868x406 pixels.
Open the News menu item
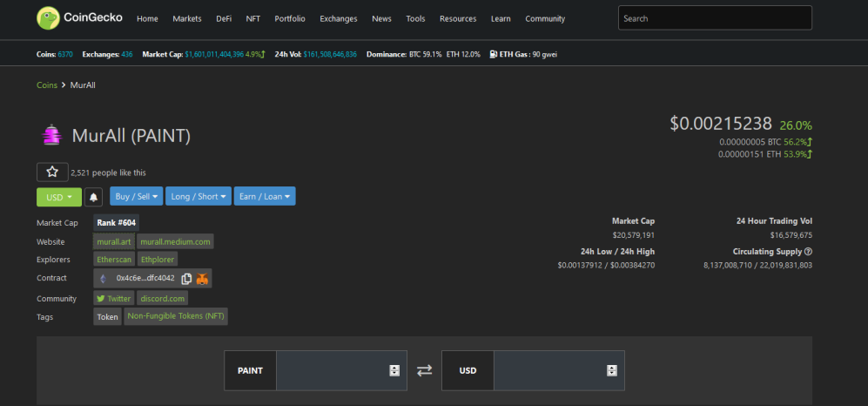click(x=381, y=18)
